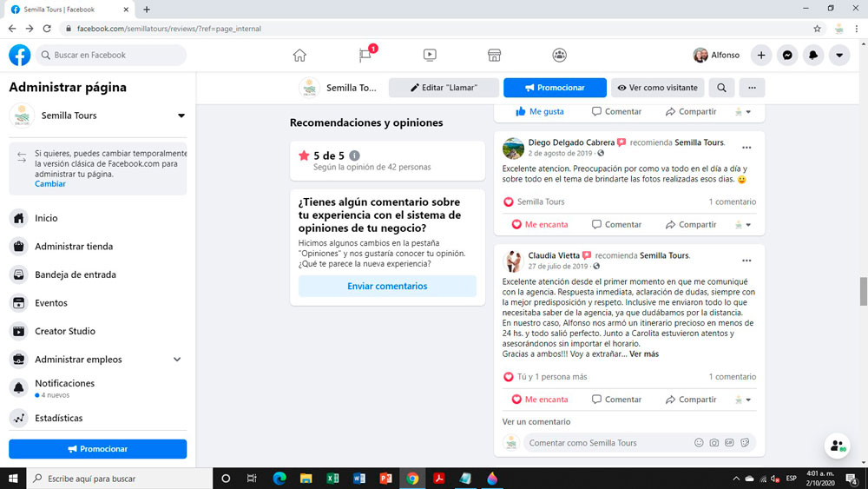Go to the Home feed icon
The image size is (868, 489).
(x=299, y=55)
